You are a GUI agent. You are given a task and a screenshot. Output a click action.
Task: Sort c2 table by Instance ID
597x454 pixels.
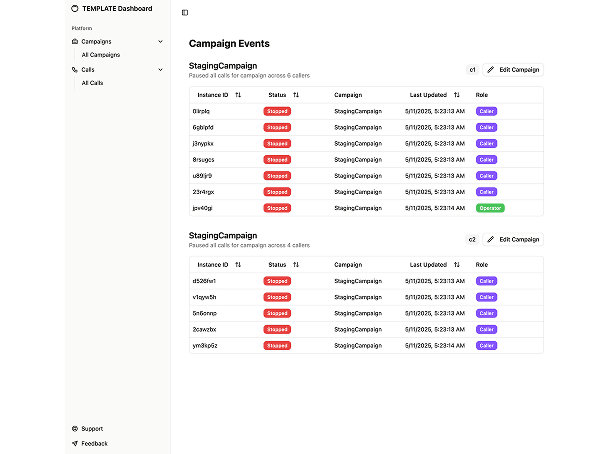[219, 265]
